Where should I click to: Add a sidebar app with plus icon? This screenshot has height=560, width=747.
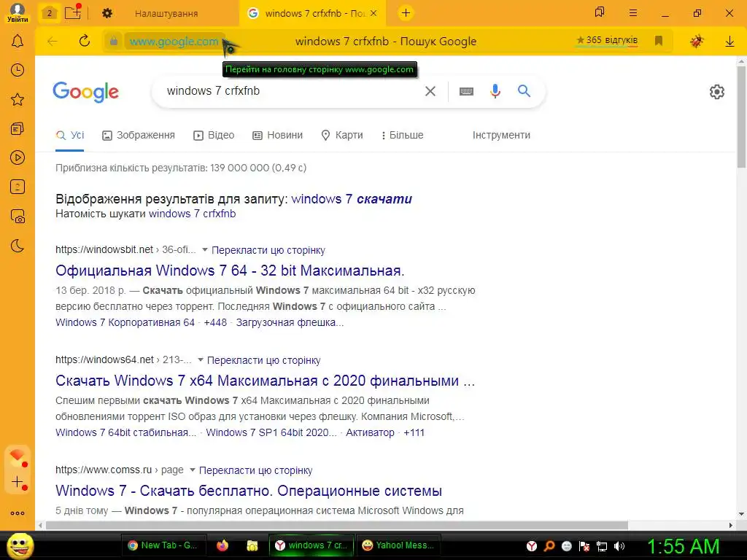pyautogui.click(x=18, y=483)
